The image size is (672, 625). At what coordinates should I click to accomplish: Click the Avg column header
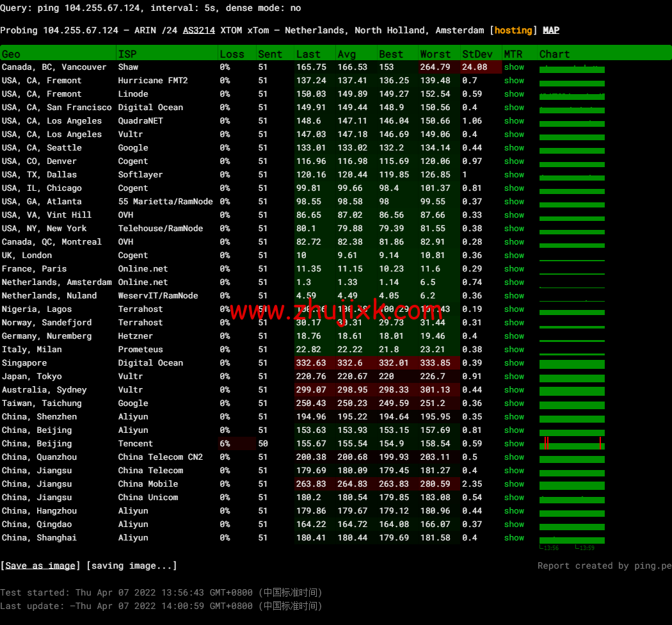click(x=346, y=54)
